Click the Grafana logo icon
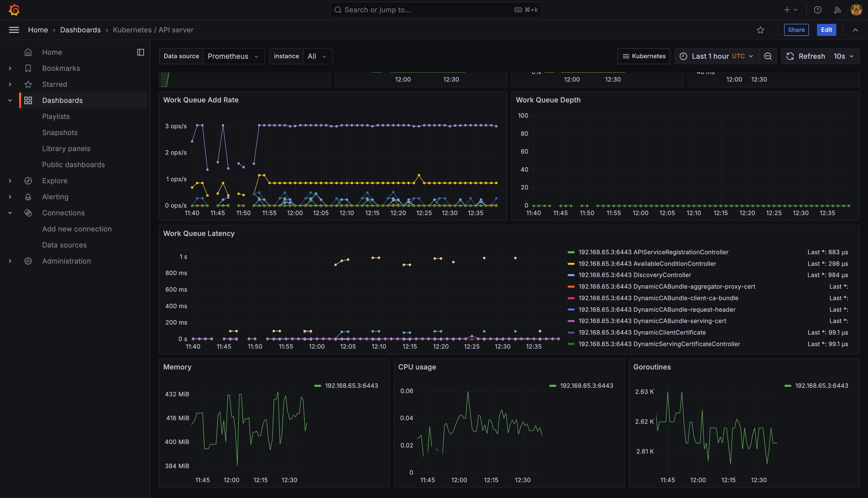 click(x=14, y=10)
